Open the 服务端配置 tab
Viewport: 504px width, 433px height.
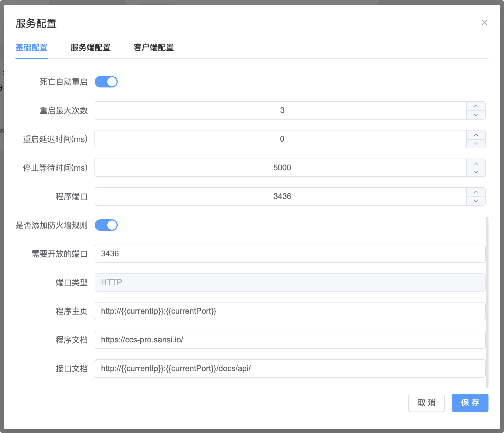point(91,47)
